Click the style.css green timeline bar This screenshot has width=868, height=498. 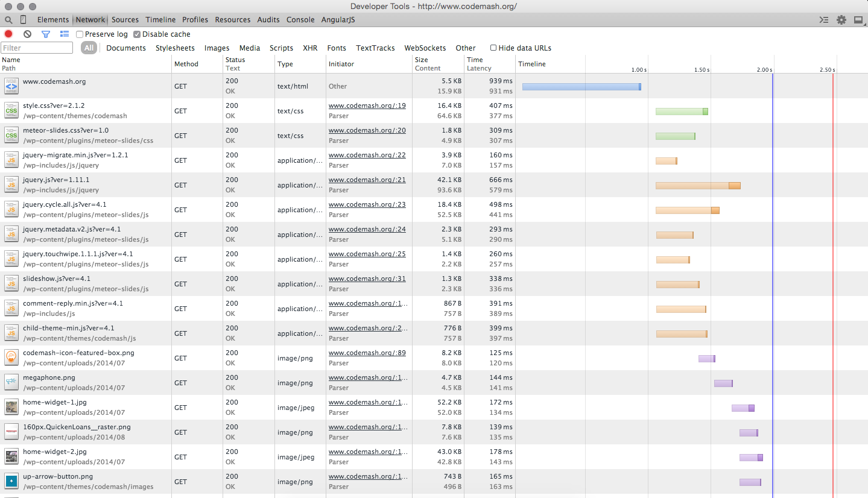682,112
